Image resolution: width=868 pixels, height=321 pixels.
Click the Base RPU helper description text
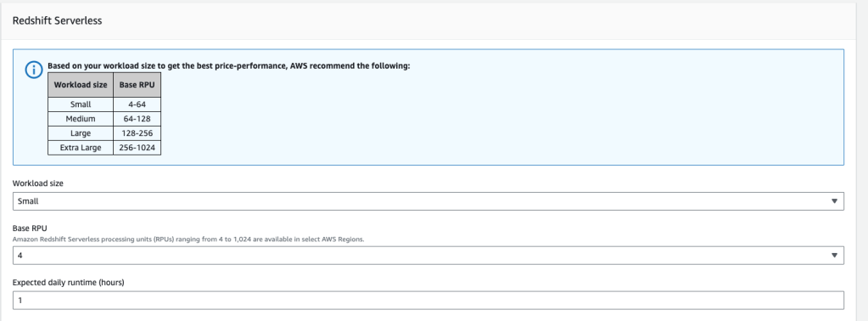(x=188, y=239)
